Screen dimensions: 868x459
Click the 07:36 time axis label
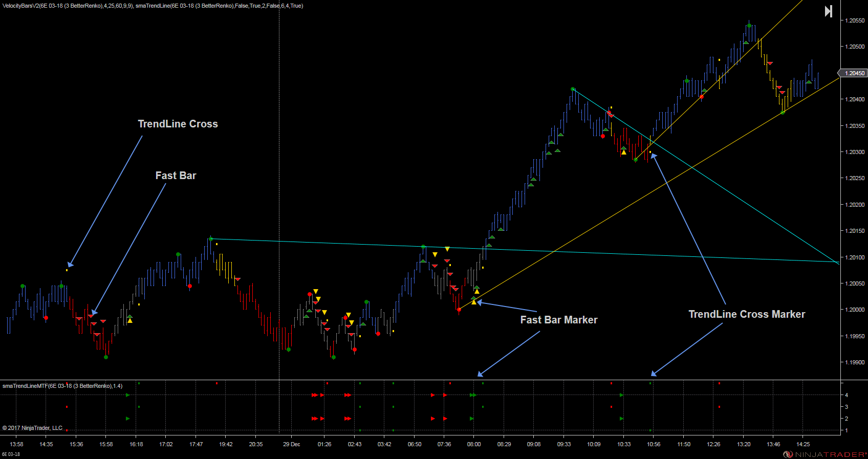pos(444,444)
